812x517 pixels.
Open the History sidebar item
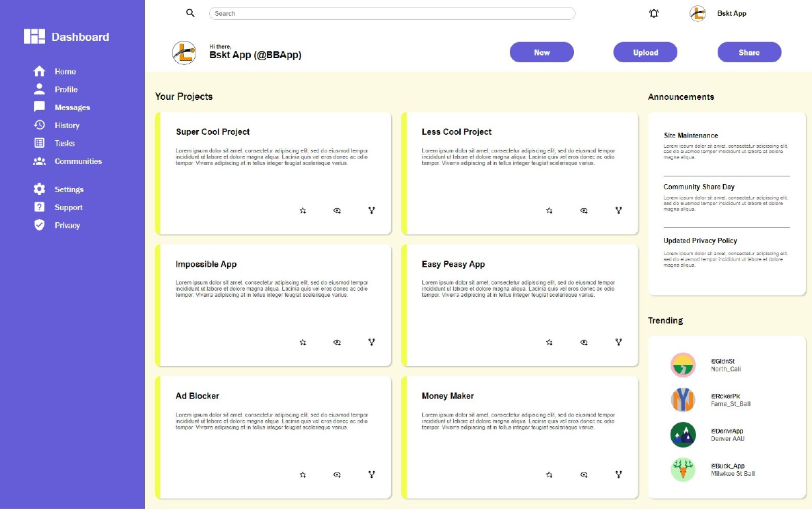coord(67,125)
